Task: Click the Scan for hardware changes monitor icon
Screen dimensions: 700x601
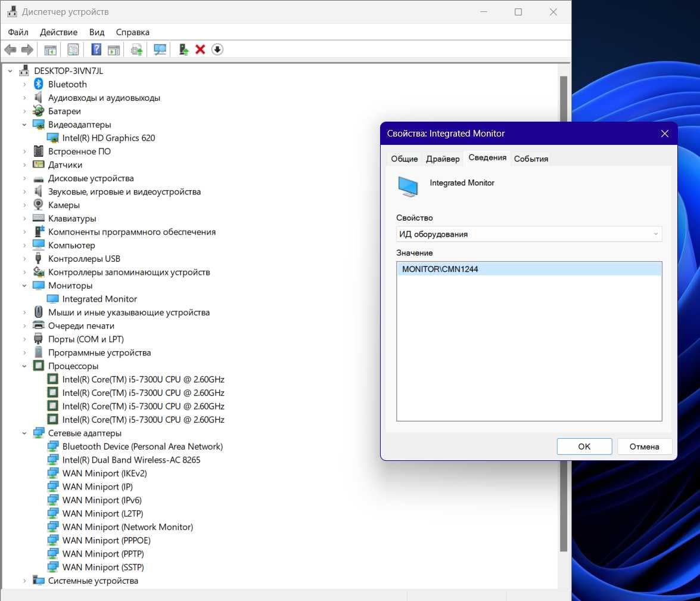Action: (x=160, y=49)
